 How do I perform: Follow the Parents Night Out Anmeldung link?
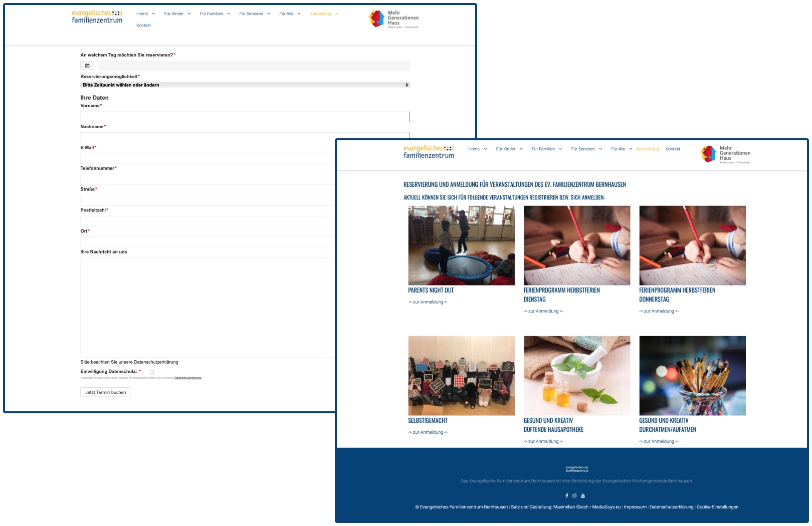point(428,302)
